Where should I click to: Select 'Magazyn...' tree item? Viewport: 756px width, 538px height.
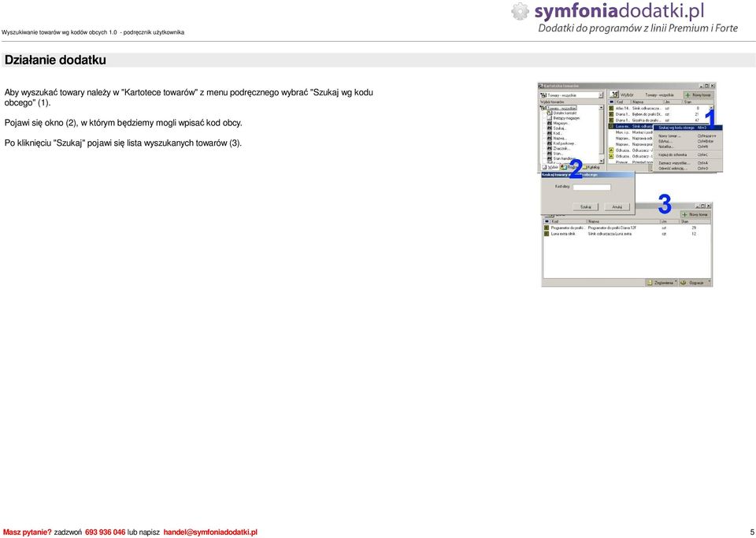559,124
